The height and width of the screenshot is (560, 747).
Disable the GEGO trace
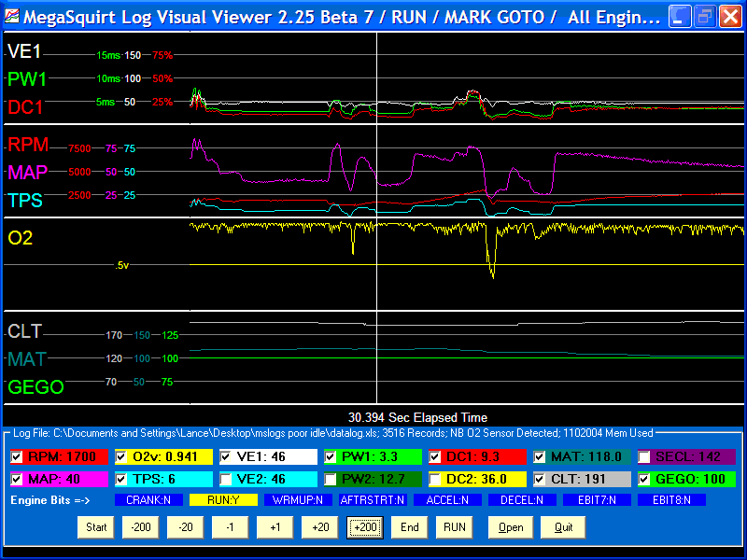pyautogui.click(x=644, y=479)
